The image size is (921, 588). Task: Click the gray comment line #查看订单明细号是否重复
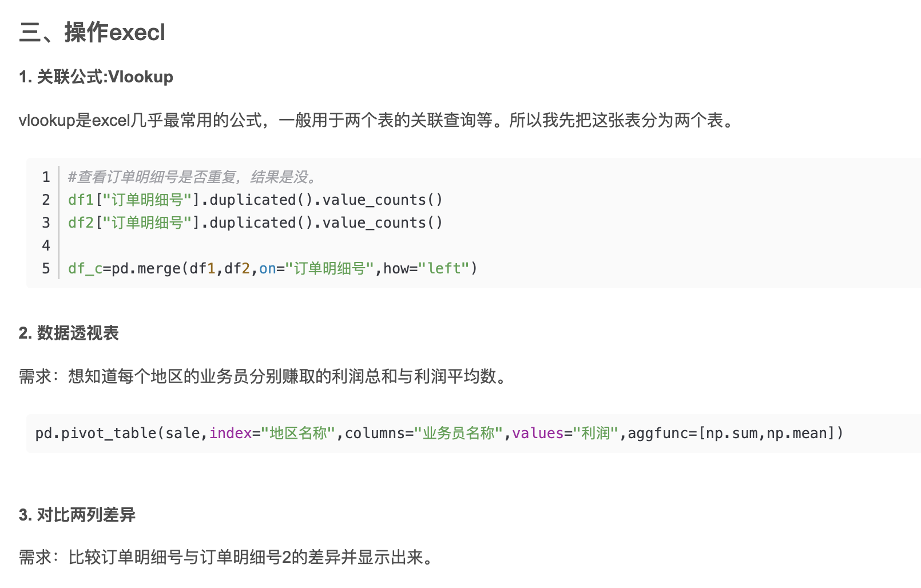tap(192, 177)
